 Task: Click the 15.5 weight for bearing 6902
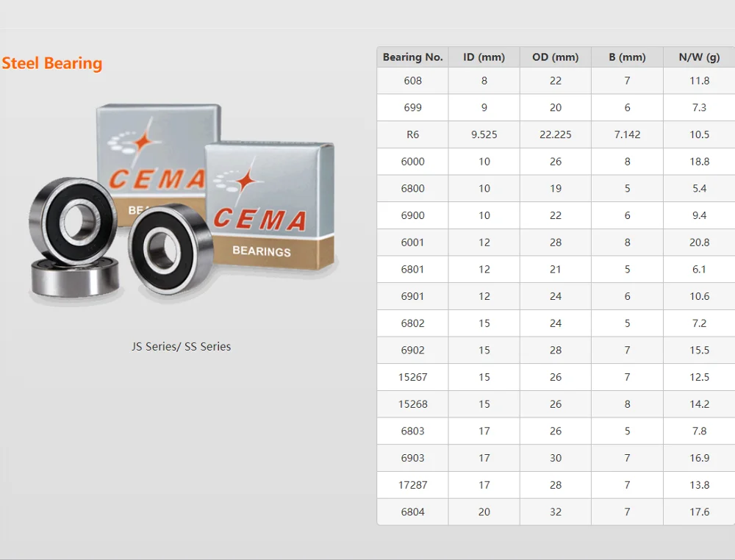[x=699, y=350]
